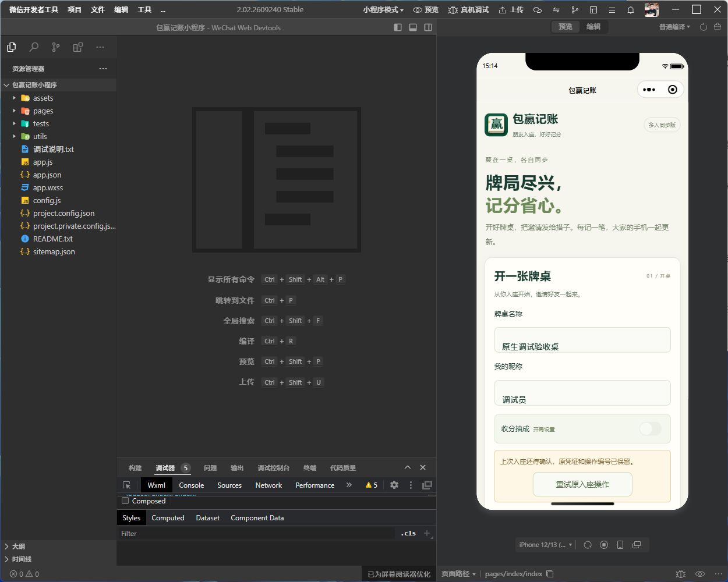Click the 上传 upload button
728x582 pixels.
[x=511, y=10]
